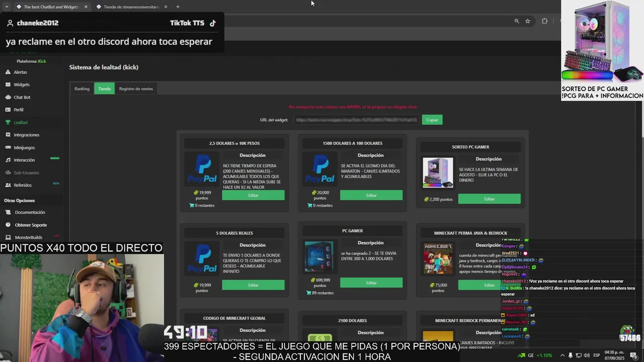This screenshot has width=644, height=362.
Task: Click the Minecraft Perma Java & Bedrock image
Action: coord(438,259)
